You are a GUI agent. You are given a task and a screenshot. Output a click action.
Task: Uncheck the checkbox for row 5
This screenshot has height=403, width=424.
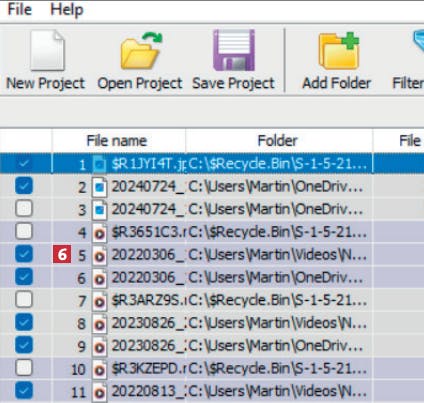24,254
